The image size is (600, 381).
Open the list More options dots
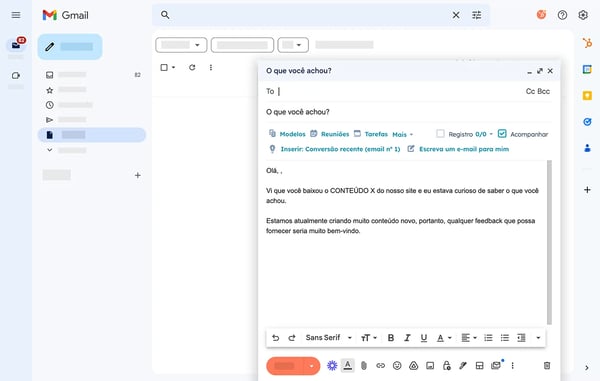click(210, 67)
